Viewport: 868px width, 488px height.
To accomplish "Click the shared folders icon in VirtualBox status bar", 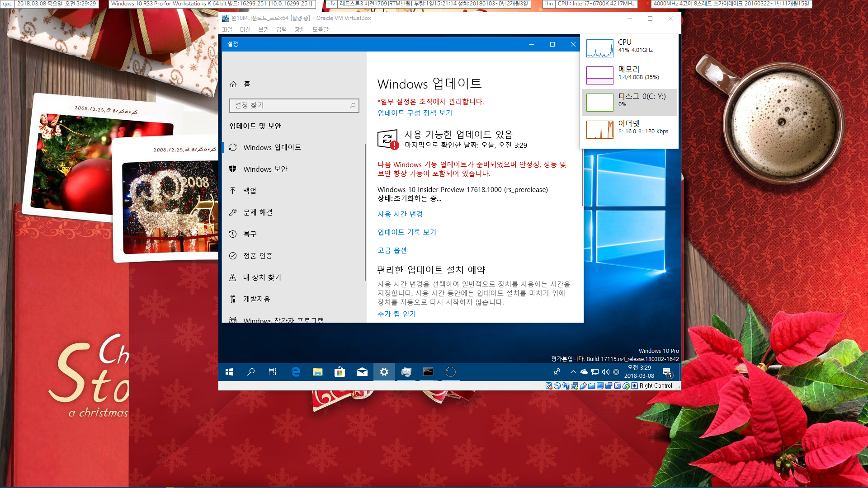I will (x=591, y=385).
